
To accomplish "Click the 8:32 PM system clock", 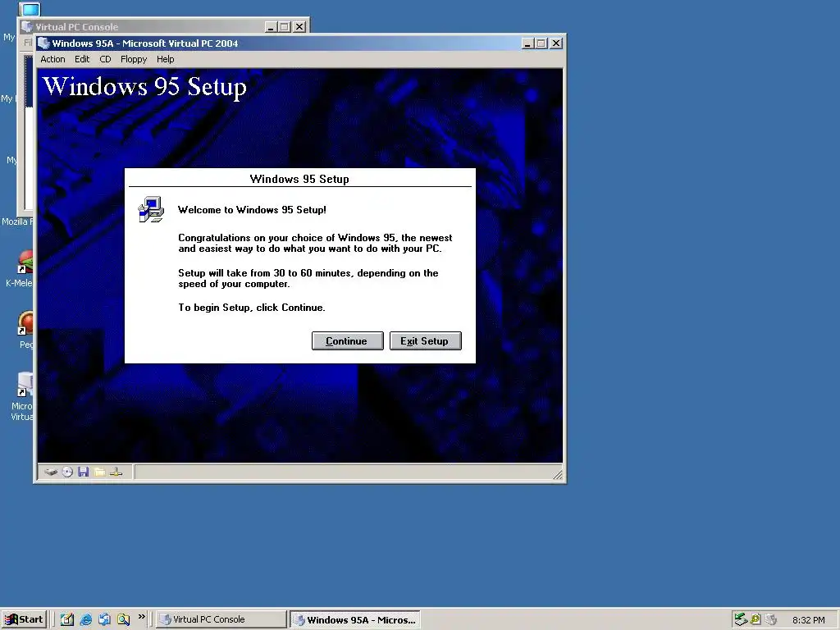I will 808,620.
